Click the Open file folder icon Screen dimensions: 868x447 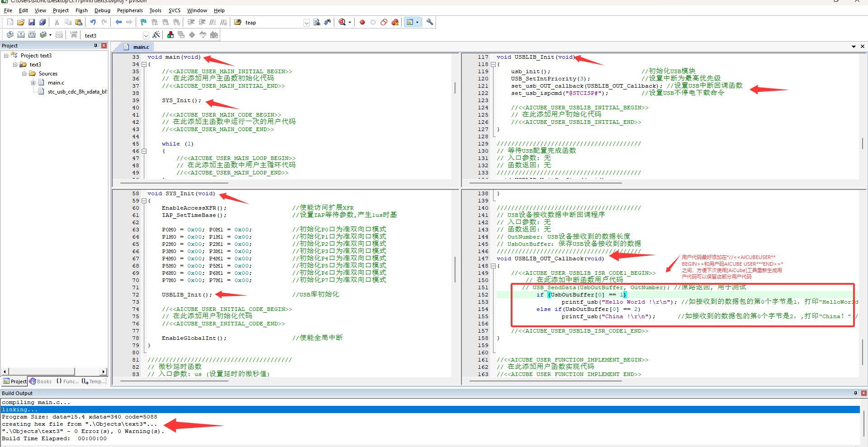(21, 22)
